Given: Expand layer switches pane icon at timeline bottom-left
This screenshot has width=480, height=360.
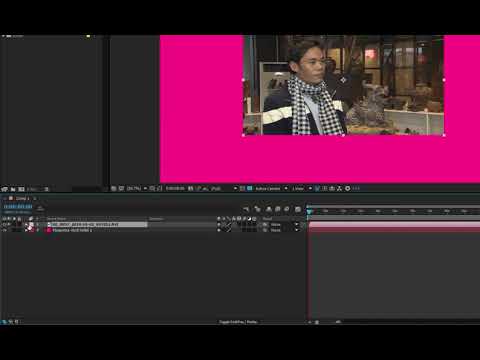Looking at the screenshot, I should point(4,322).
